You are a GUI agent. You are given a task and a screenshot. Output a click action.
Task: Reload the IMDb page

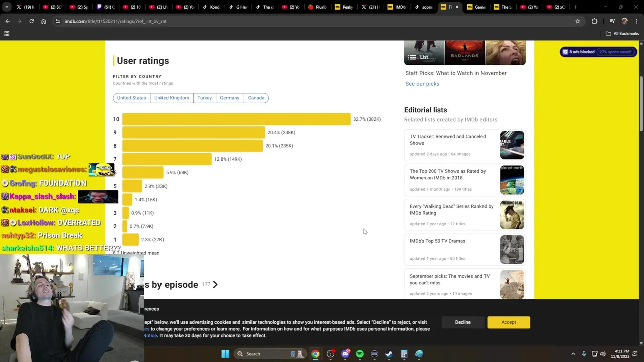pyautogui.click(x=31, y=21)
